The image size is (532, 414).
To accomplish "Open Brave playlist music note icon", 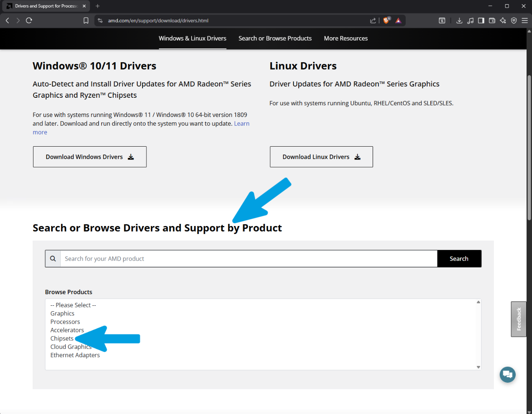I will click(x=471, y=20).
